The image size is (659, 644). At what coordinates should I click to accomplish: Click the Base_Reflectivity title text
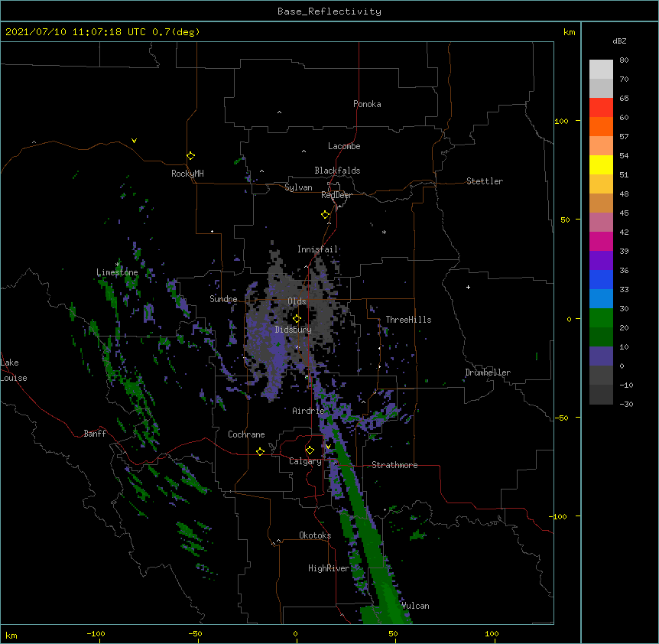click(329, 11)
